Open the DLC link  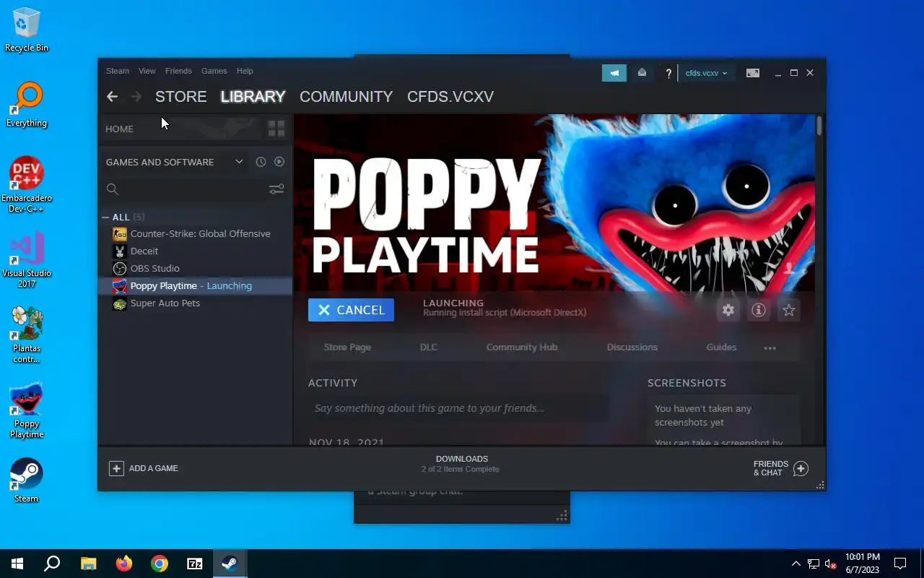point(429,347)
